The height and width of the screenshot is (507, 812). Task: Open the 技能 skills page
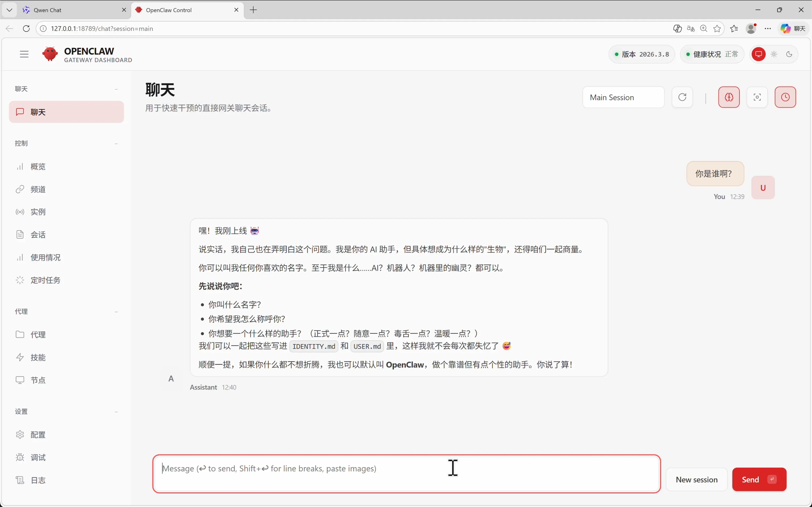[x=38, y=357]
